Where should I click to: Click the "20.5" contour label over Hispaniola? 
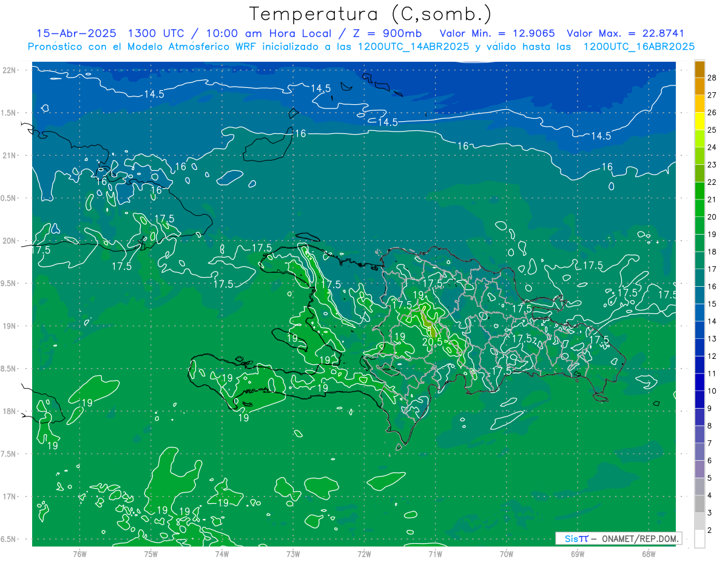(432, 342)
